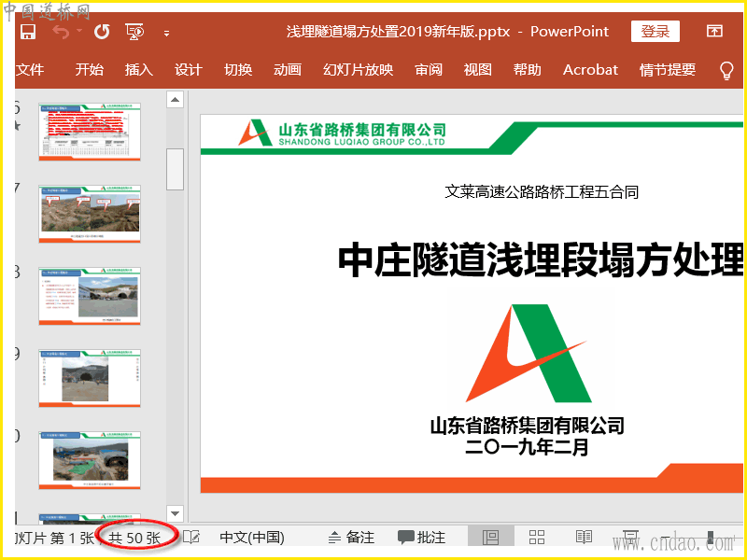Click the large orange-green A logo image
This screenshot has height=560, width=747.
click(528, 354)
